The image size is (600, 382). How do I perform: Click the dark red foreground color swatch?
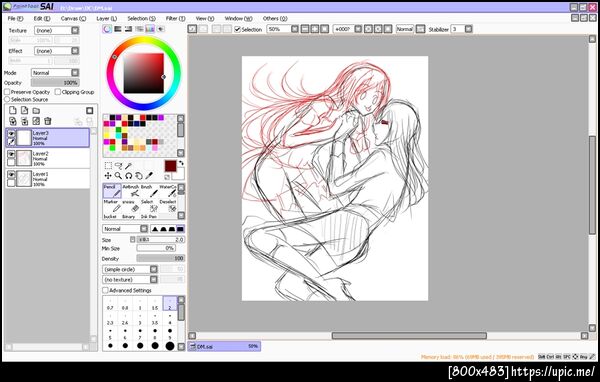point(170,167)
